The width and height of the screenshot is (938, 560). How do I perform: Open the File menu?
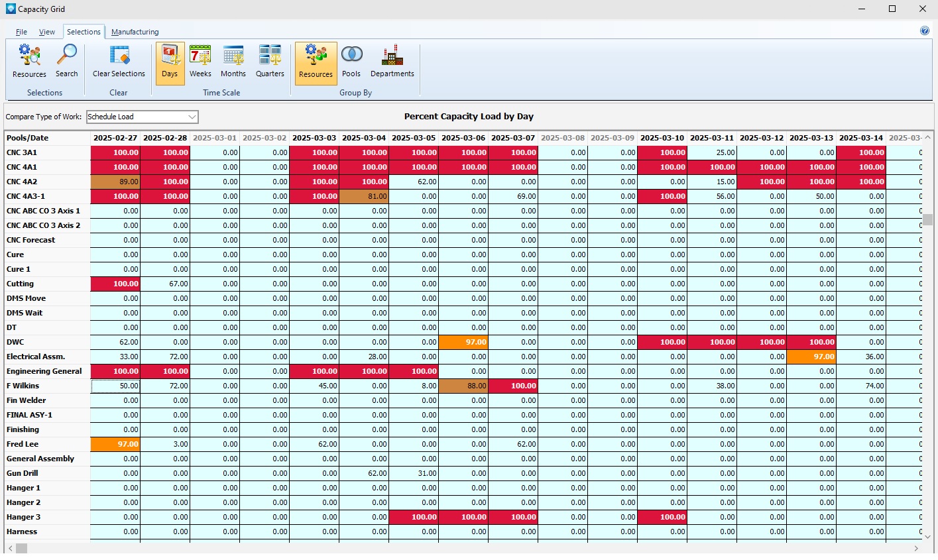pyautogui.click(x=21, y=32)
